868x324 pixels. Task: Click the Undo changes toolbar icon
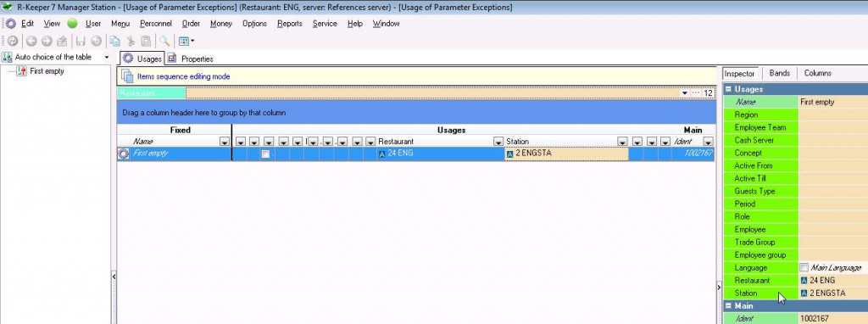97,41
